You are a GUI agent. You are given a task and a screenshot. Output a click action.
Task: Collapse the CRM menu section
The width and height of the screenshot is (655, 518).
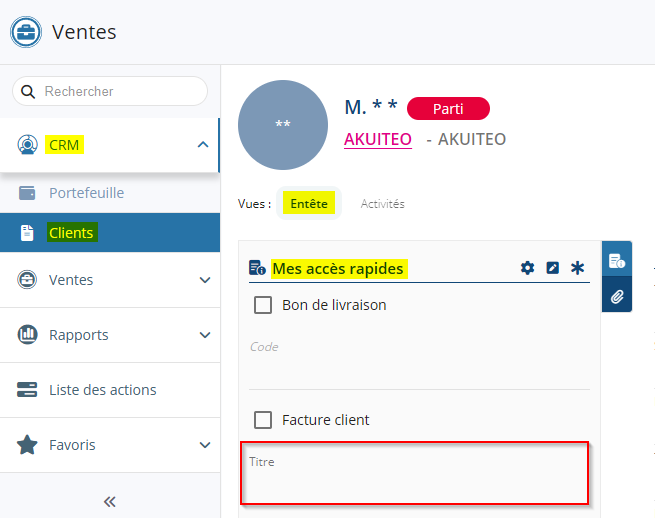(203, 145)
